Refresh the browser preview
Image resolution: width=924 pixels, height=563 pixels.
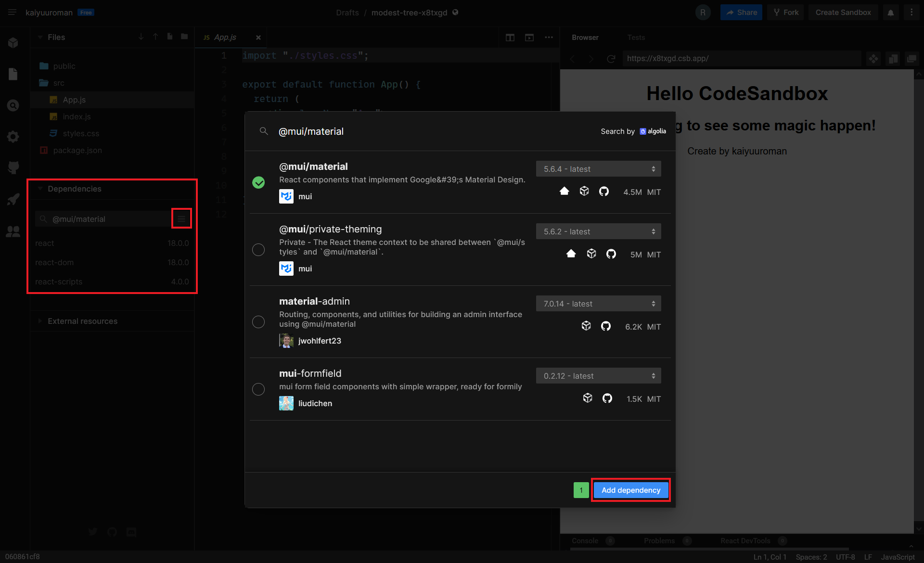click(611, 59)
